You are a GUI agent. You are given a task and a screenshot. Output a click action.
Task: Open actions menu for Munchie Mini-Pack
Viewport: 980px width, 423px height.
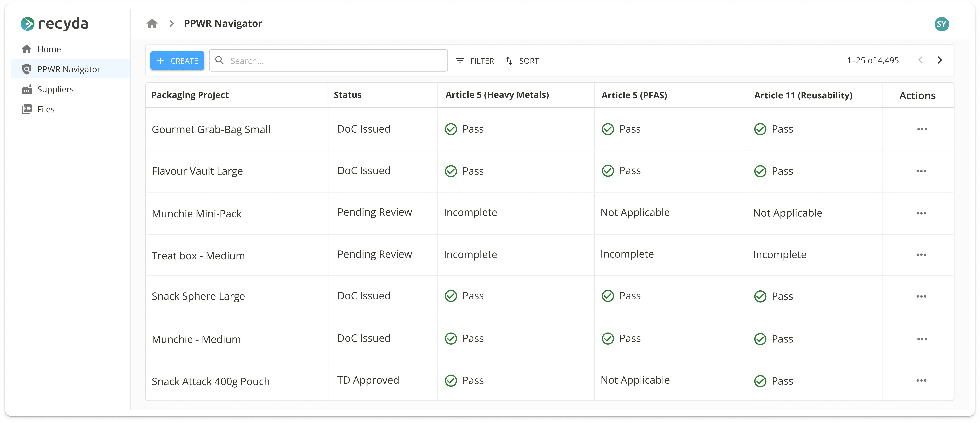pos(922,213)
